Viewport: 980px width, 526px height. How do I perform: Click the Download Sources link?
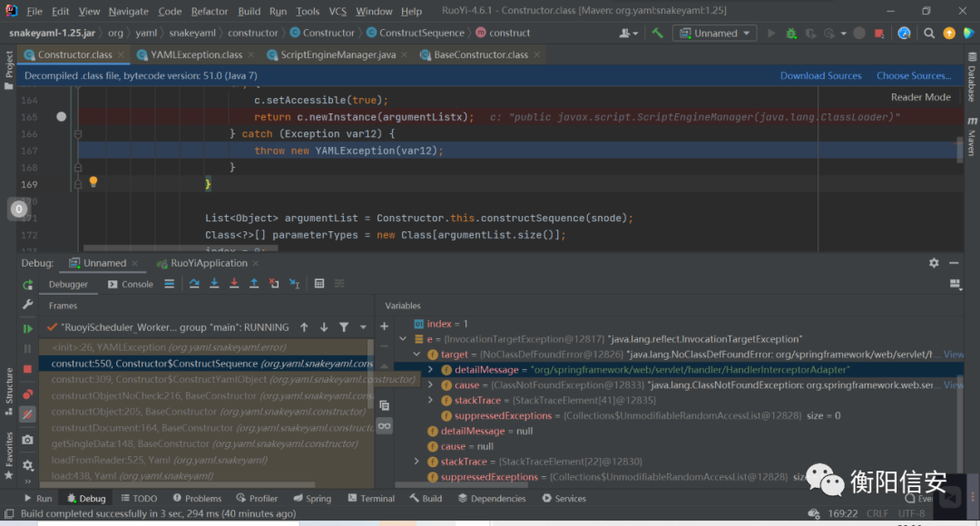click(820, 75)
